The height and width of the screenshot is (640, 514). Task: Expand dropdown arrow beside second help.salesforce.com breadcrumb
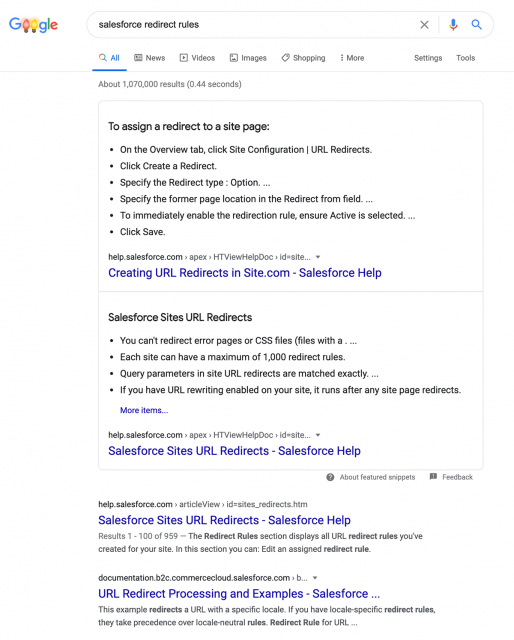tap(318, 435)
